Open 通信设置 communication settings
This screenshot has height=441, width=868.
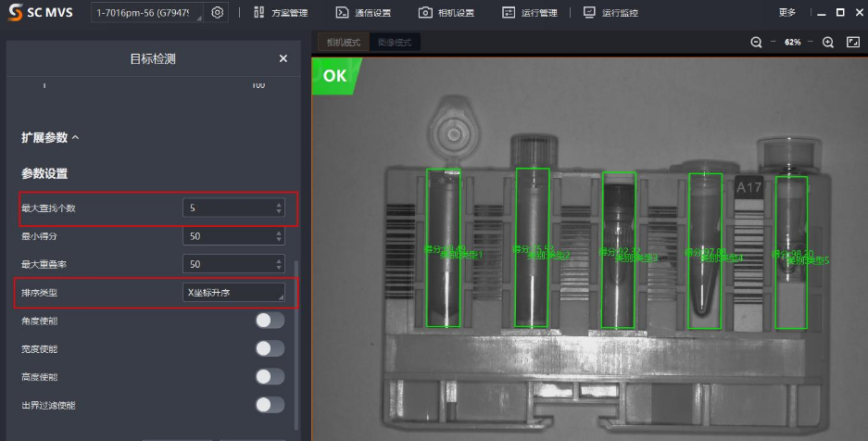(x=342, y=13)
